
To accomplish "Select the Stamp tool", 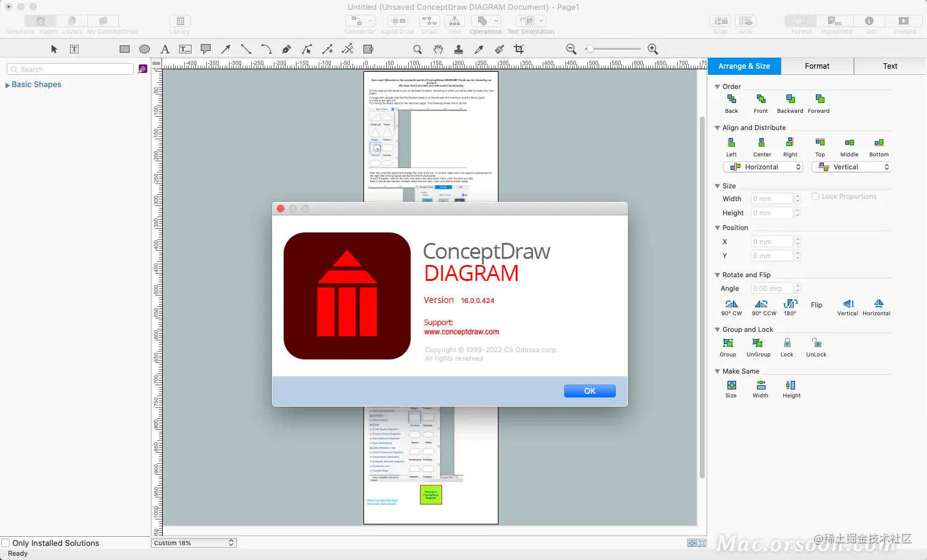I will (x=459, y=49).
